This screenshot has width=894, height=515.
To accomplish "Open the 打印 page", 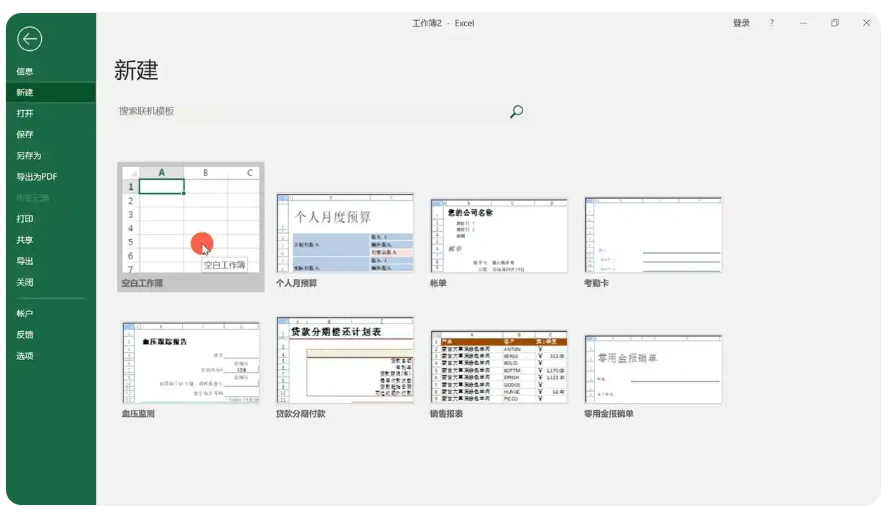I will click(25, 219).
